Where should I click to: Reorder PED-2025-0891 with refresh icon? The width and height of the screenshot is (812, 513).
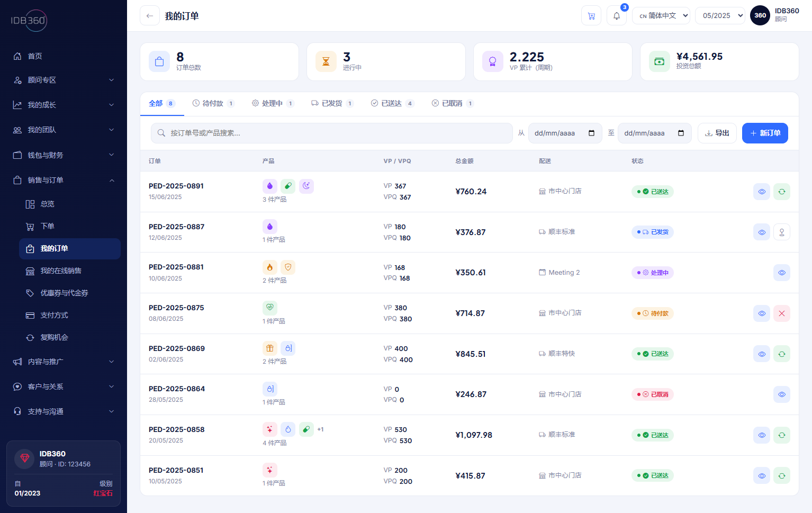tap(782, 192)
